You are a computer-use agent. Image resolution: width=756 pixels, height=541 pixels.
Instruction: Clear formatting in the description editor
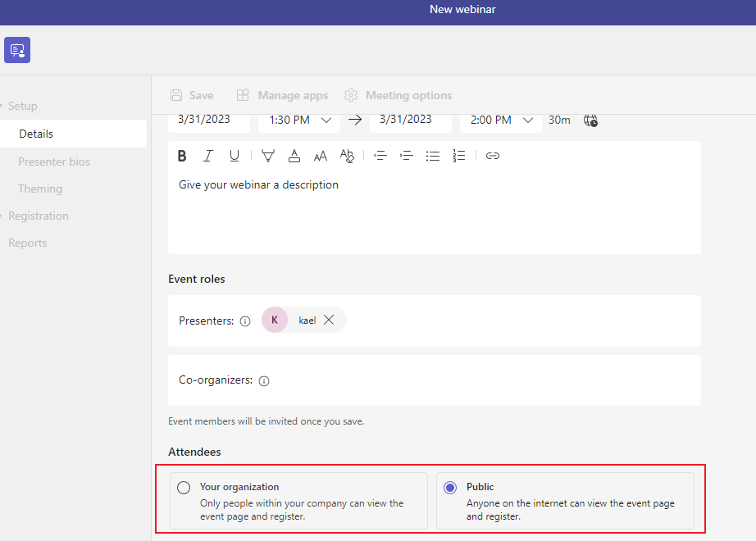point(347,156)
